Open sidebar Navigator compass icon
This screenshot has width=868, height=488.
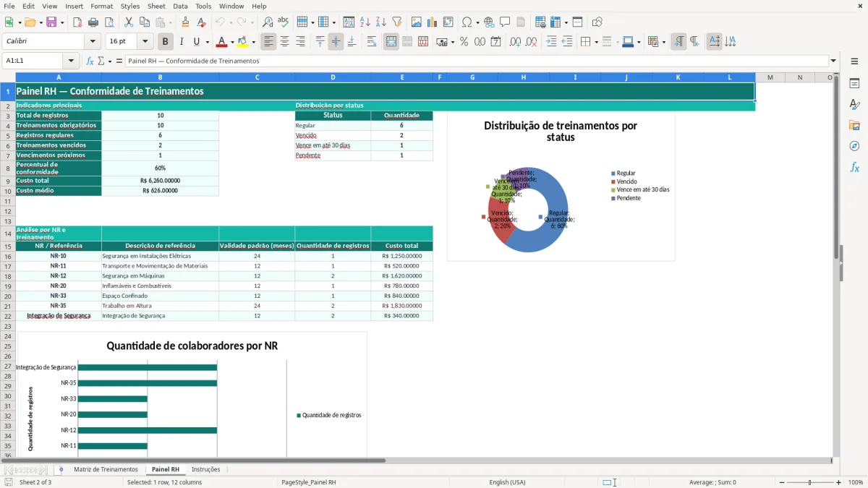tap(854, 146)
